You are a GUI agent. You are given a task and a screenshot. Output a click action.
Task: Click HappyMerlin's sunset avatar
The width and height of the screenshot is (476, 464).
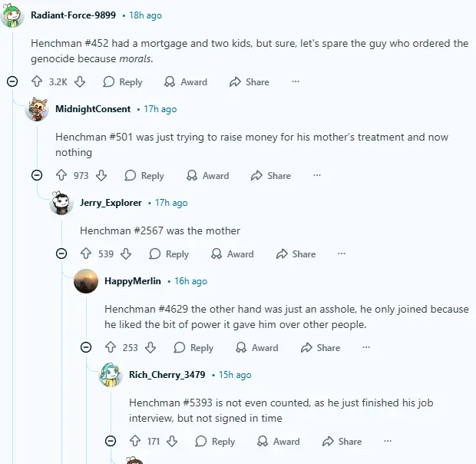click(86, 281)
